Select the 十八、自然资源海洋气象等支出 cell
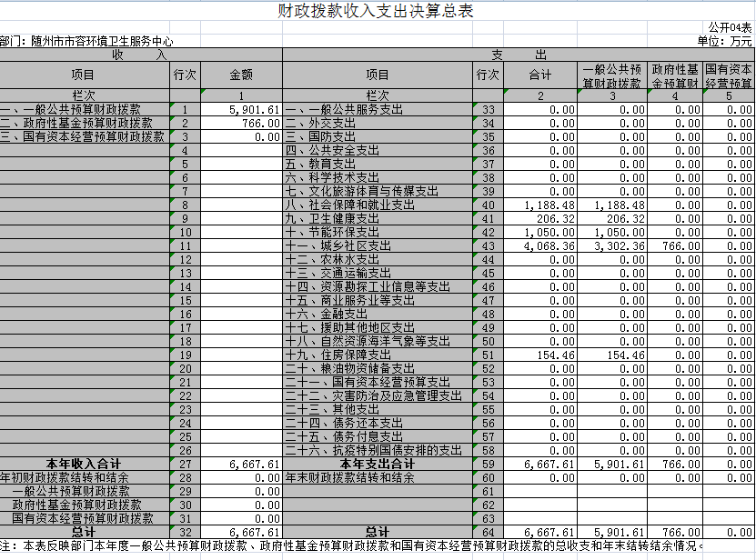Image resolution: width=756 pixels, height=560 pixels. click(378, 341)
